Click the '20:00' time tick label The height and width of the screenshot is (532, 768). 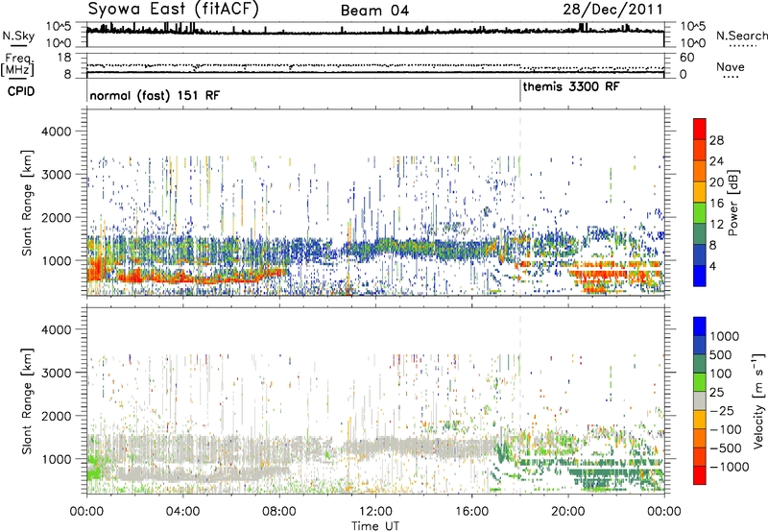pyautogui.click(x=568, y=512)
